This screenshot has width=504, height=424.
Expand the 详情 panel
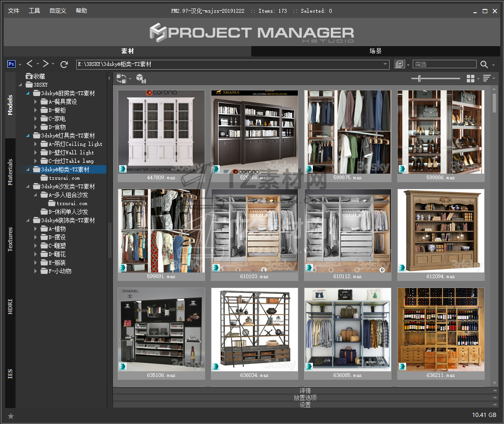tap(305, 391)
